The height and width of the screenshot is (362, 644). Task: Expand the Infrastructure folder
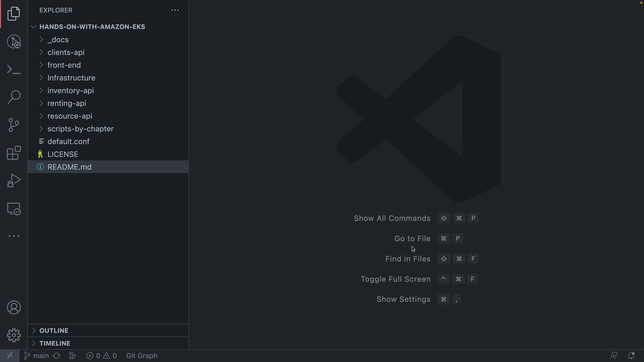[71, 78]
